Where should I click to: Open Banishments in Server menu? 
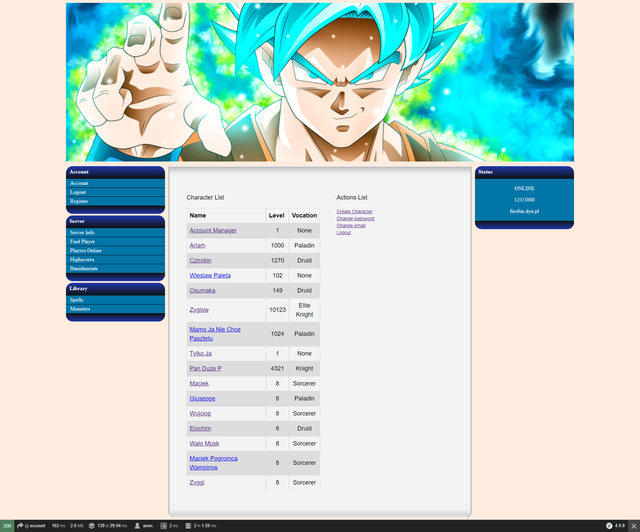click(84, 268)
